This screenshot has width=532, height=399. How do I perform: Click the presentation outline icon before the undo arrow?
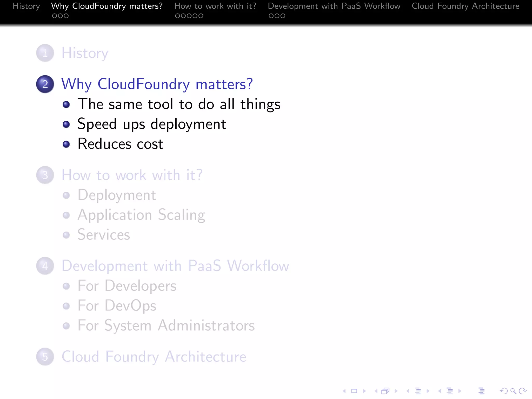tap(481, 391)
